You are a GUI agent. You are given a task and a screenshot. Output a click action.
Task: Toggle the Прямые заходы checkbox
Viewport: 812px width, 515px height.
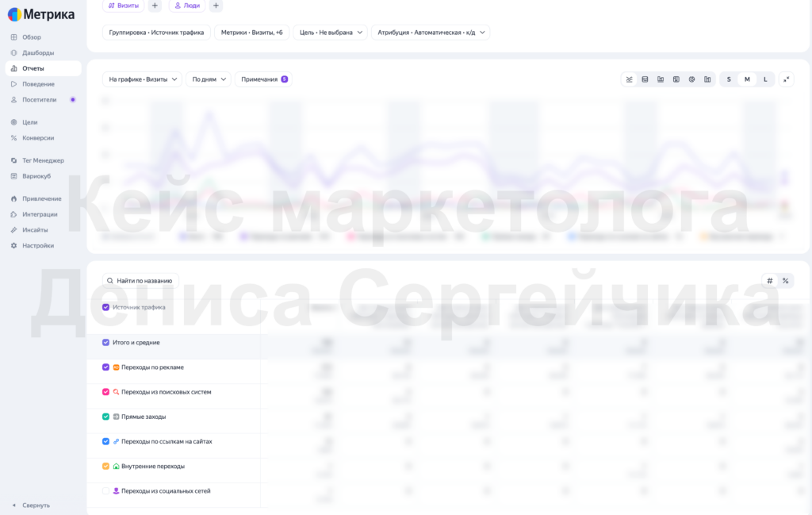tap(105, 417)
